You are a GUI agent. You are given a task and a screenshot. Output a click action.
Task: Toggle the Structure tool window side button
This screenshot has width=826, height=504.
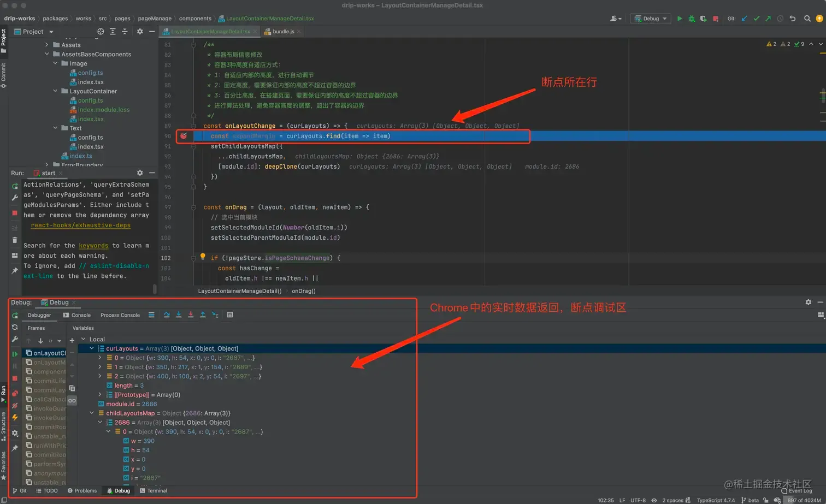[x=3, y=426]
